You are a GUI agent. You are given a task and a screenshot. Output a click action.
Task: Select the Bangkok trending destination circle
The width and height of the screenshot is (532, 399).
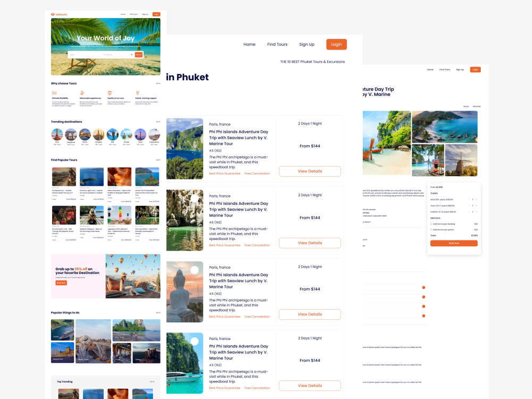pos(99,135)
